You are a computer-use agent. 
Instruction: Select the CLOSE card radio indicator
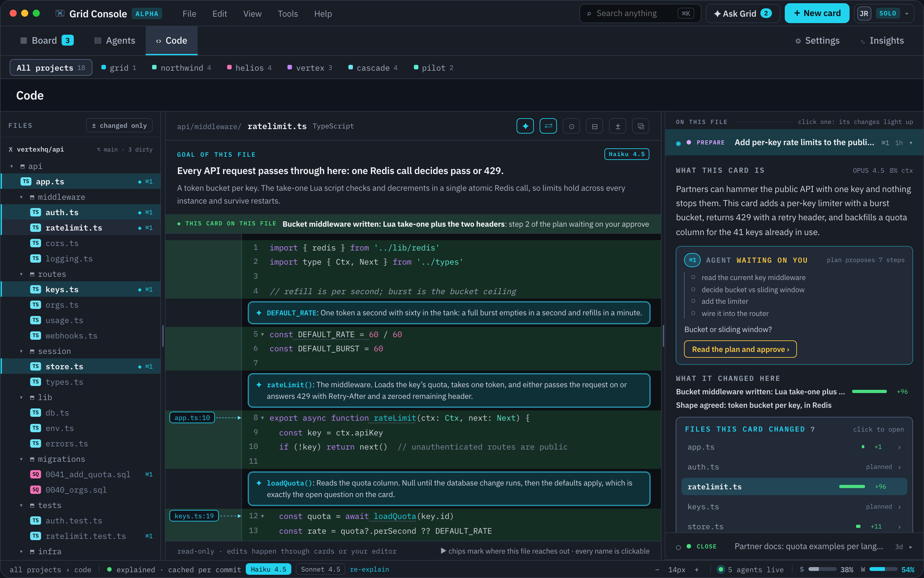tap(679, 547)
